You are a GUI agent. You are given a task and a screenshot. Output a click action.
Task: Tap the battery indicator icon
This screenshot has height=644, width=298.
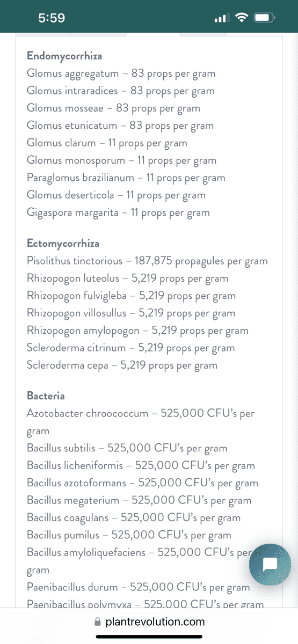[264, 18]
